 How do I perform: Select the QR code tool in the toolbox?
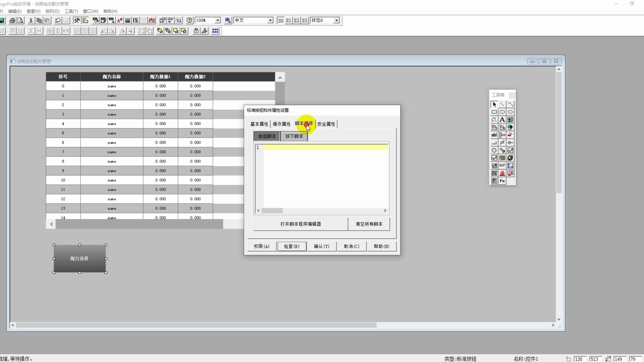coord(494,174)
